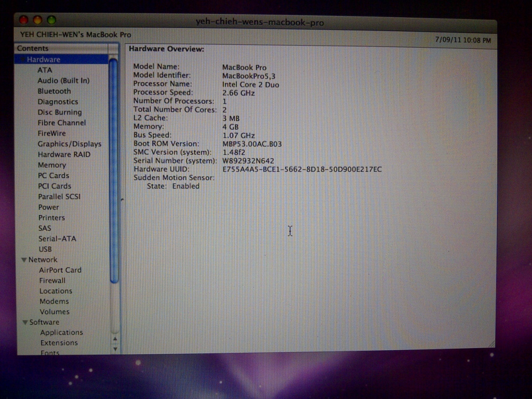Image resolution: width=532 pixels, height=399 pixels.
Task: Open the Serial-ATA entry
Action: [x=57, y=238]
